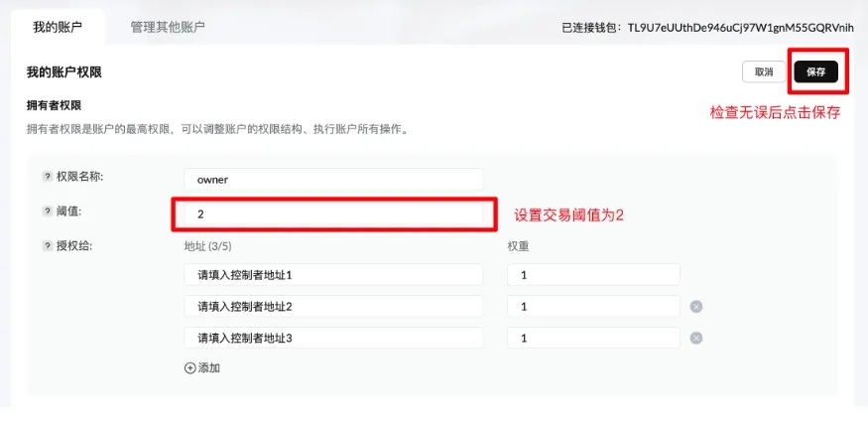Click help icon beside 阈值 label
868x423 pixels.
[47, 211]
